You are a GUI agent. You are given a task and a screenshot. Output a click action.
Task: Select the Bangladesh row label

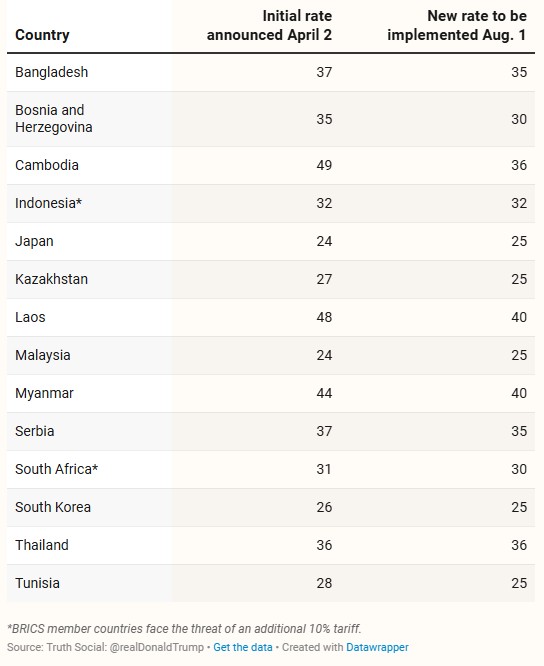(51, 72)
